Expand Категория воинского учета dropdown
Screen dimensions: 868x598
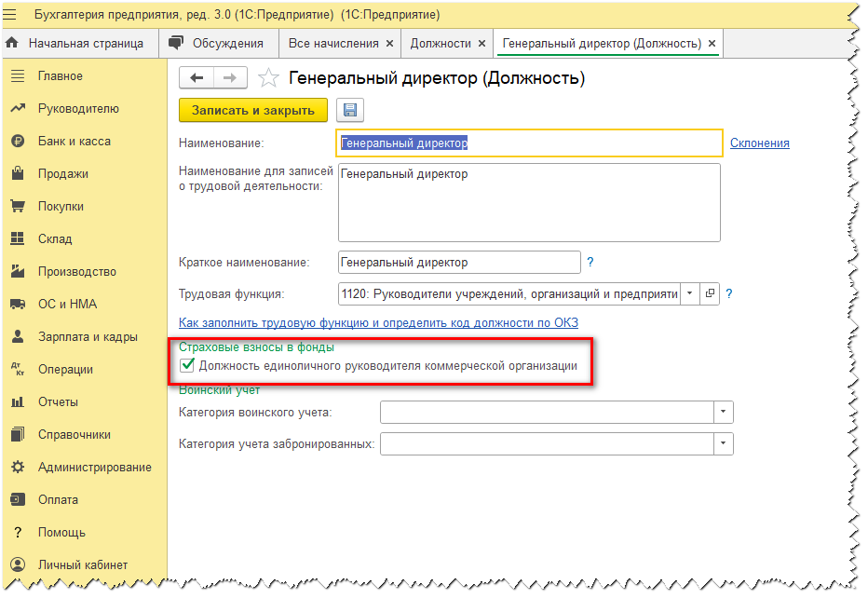tap(723, 412)
